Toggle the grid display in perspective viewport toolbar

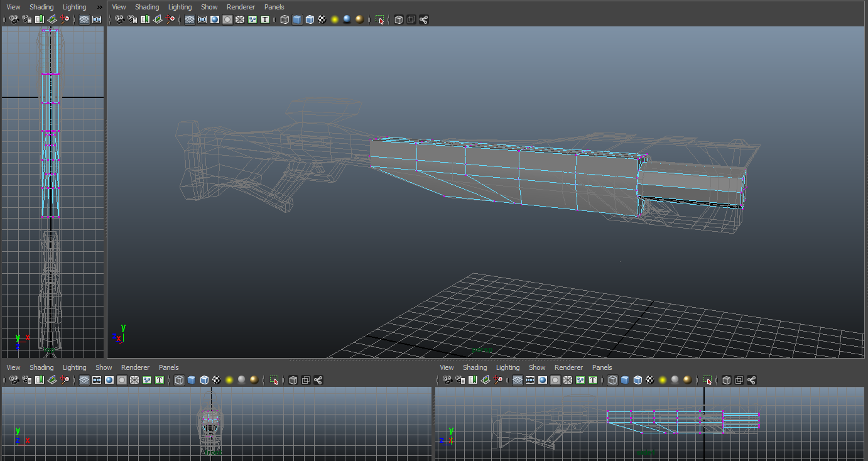[190, 19]
